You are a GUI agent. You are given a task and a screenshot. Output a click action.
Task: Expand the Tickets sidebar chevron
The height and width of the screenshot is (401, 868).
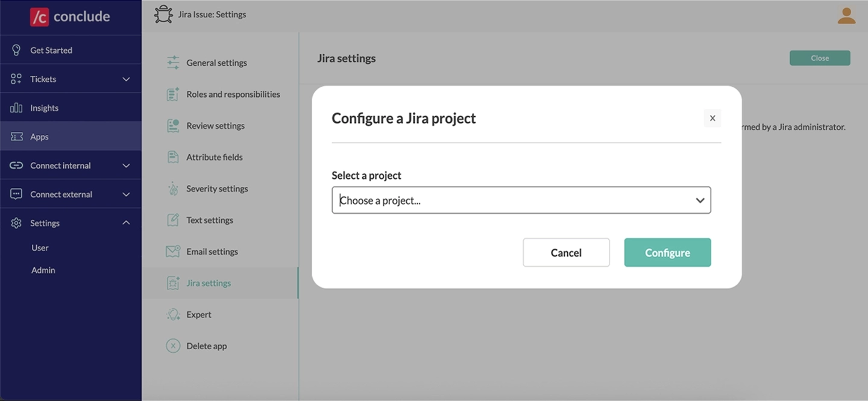126,79
